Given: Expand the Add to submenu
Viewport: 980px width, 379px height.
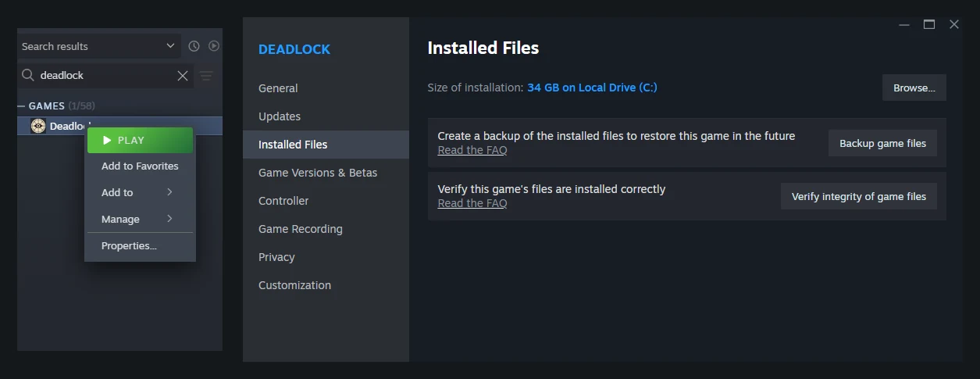Looking at the screenshot, I should tap(140, 192).
